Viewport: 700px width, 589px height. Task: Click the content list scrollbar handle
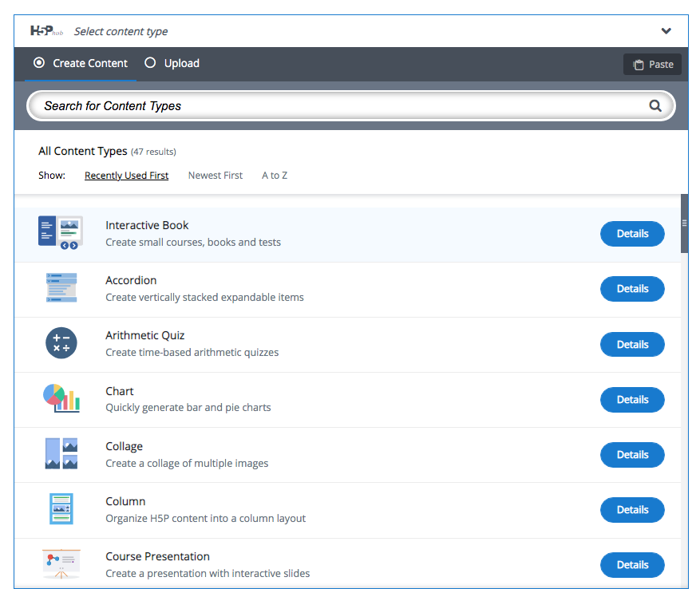point(684,223)
